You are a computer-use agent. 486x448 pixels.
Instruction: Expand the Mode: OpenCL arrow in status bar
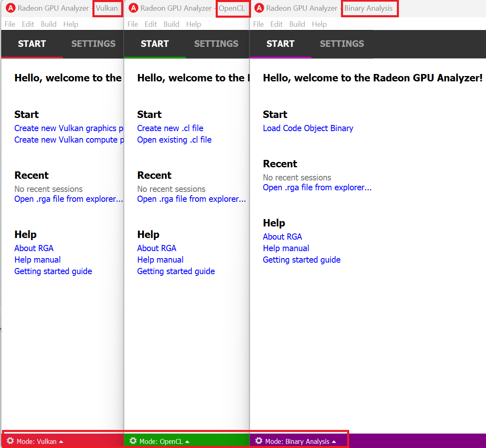(187, 442)
